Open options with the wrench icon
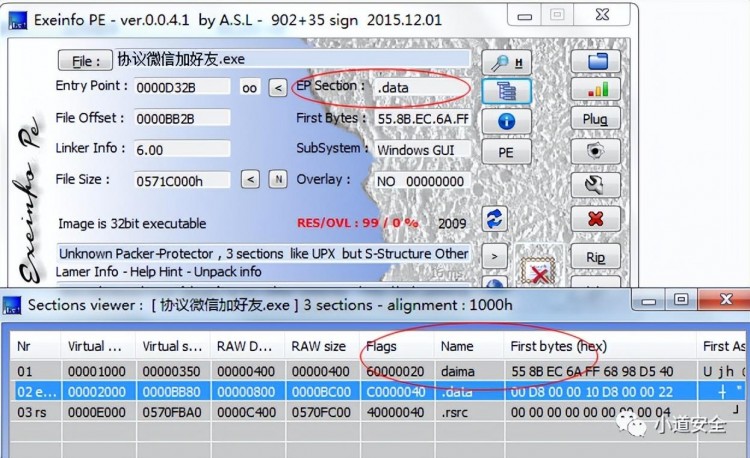This screenshot has height=458, width=750. point(596,185)
